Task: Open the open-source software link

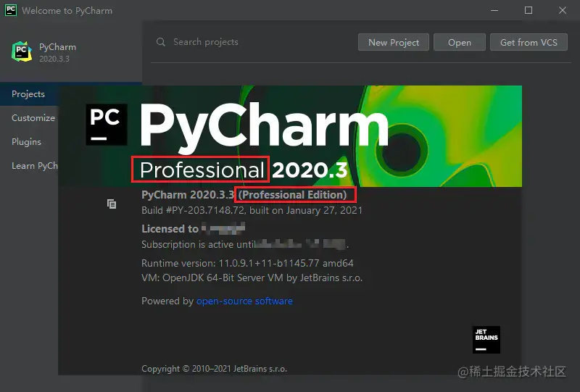Action: [244, 301]
